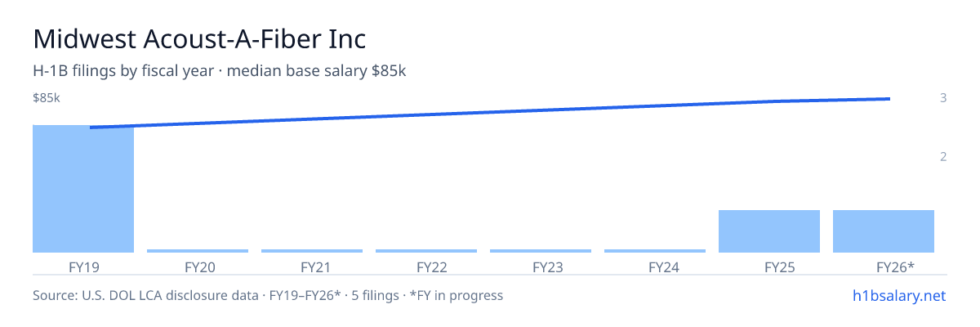Image resolution: width=980 pixels, height=327 pixels.
Task: Click the thin FY21 bar
Action: [x=312, y=251]
